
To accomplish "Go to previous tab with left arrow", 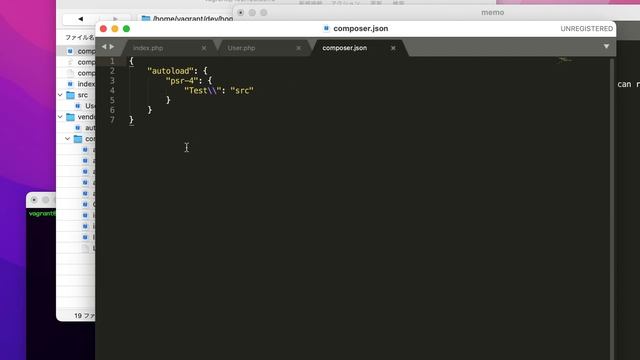I will (x=104, y=47).
